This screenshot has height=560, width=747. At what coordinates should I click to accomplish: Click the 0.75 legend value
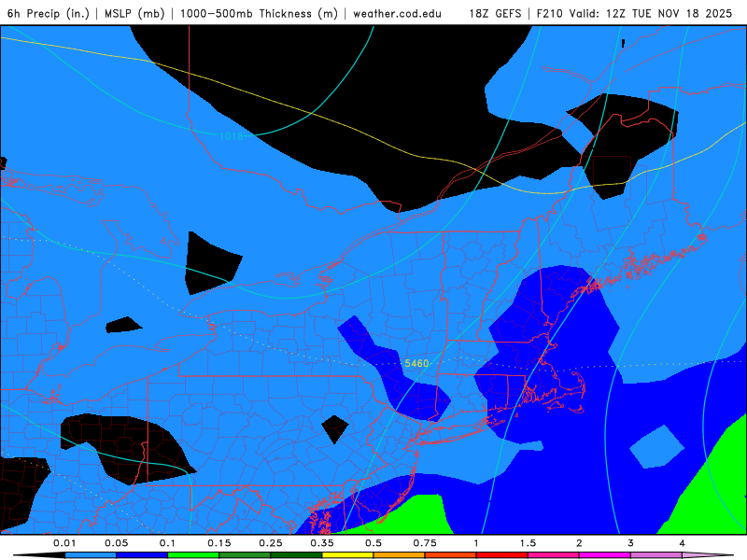(x=425, y=543)
